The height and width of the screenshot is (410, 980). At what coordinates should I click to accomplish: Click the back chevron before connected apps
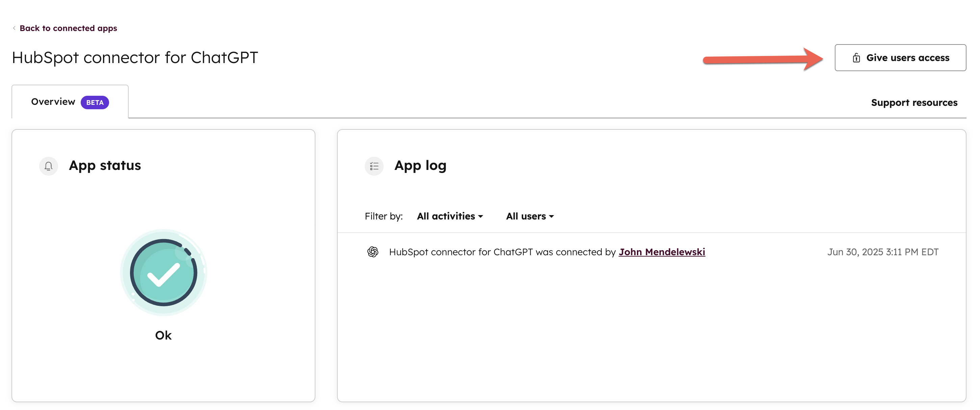pos(14,28)
